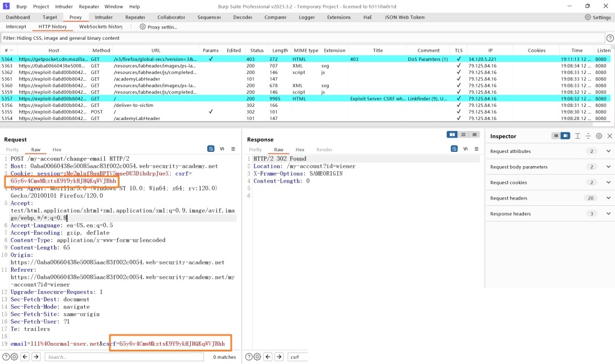This screenshot has height=364, width=615.
Task: Expand Request attributes section
Action: [608, 151]
